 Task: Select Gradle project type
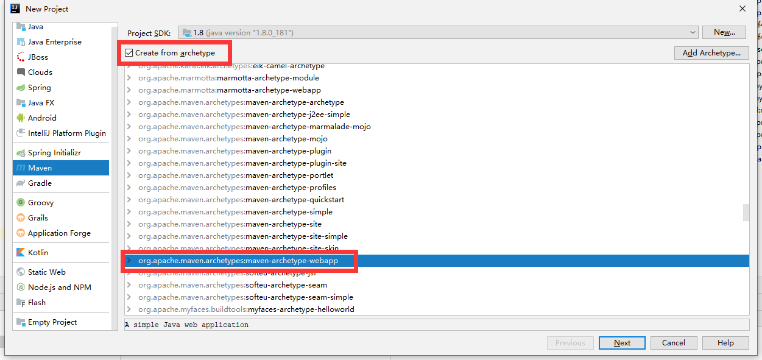click(x=61, y=183)
